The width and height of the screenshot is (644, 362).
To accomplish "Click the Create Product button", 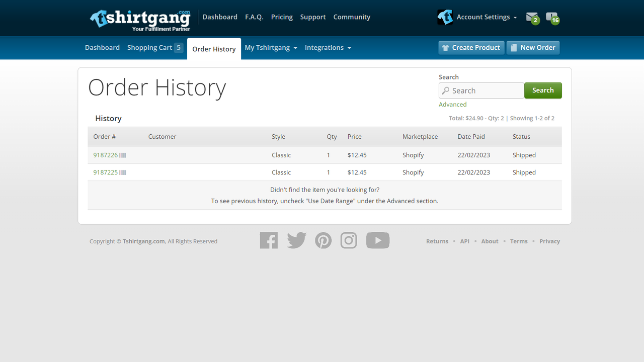I will coord(471,48).
